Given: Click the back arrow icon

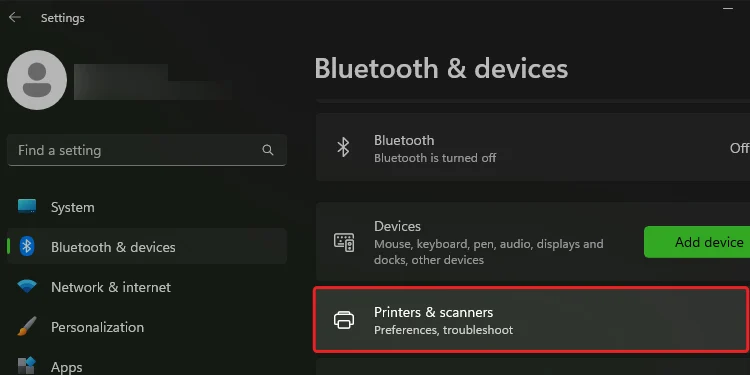Looking at the screenshot, I should 15,18.
